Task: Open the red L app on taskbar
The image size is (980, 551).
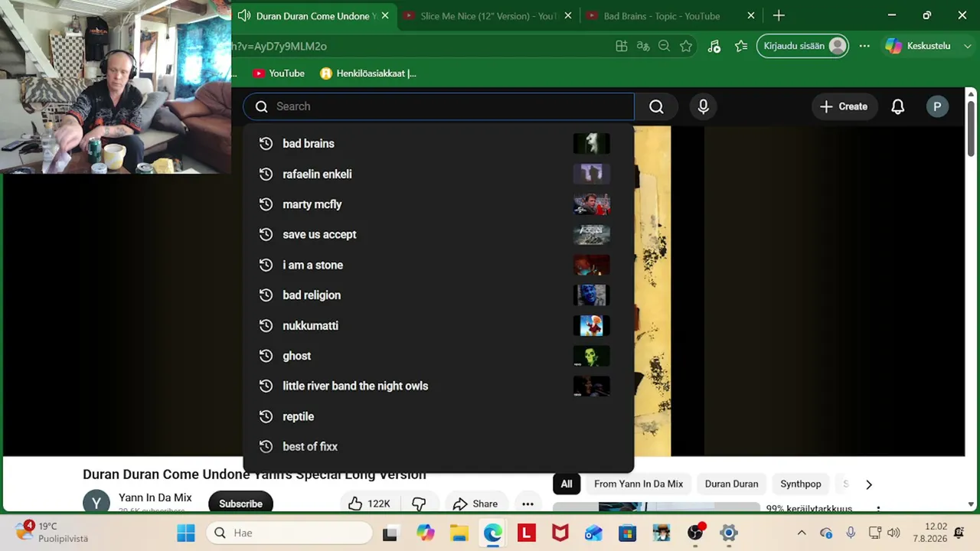Action: point(526,533)
